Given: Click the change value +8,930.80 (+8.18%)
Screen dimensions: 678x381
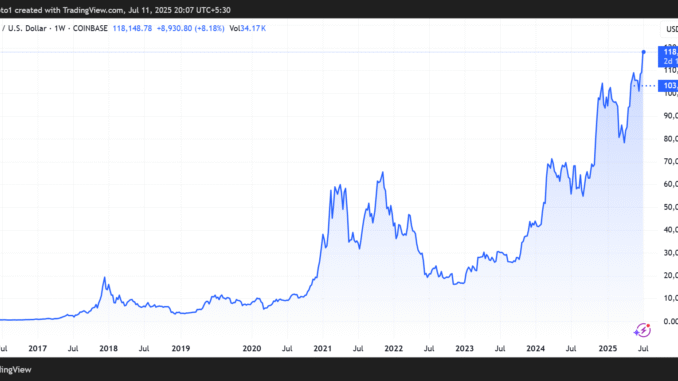Looking at the screenshot, I should pyautogui.click(x=190, y=29).
